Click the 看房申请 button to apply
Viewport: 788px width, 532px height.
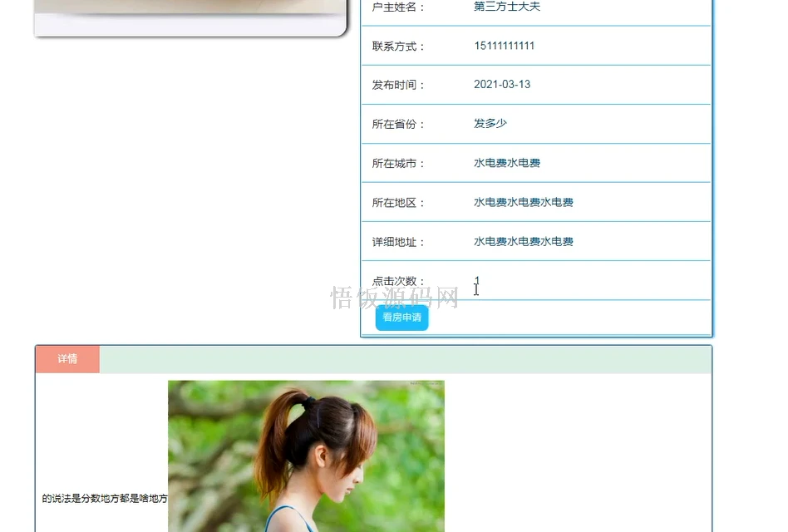pyautogui.click(x=401, y=318)
